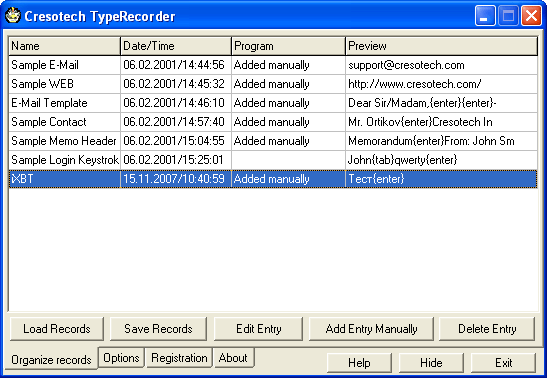Close the TypeRecorder window
This screenshot has height=378, width=547.
pos(531,16)
